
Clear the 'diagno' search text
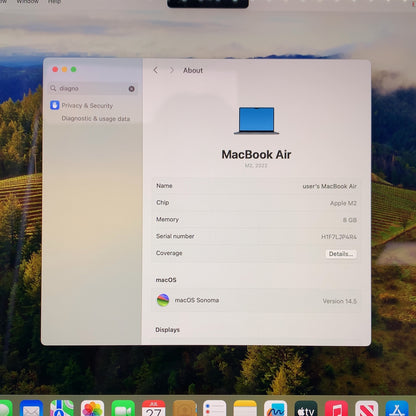(x=131, y=89)
